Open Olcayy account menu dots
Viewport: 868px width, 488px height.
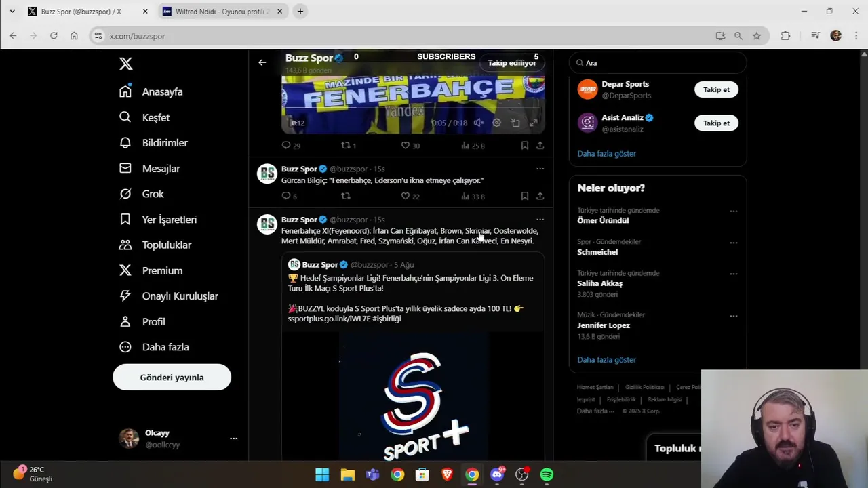[x=233, y=439]
